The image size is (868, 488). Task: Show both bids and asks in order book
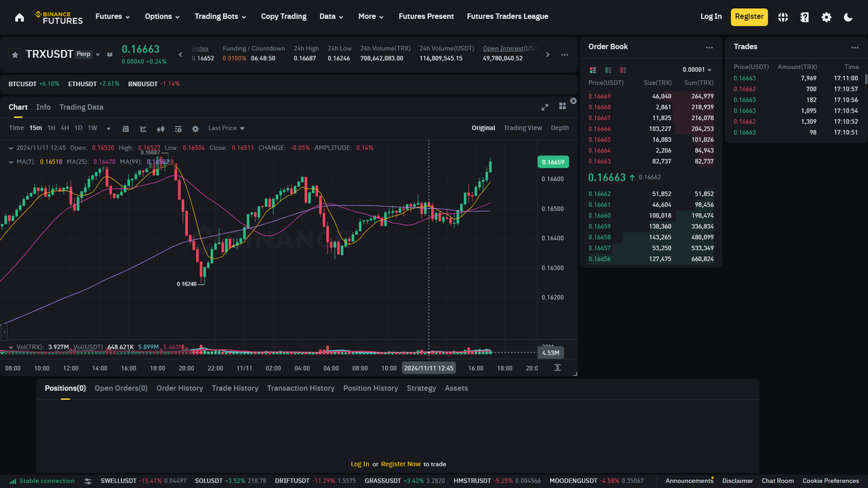pos(593,70)
